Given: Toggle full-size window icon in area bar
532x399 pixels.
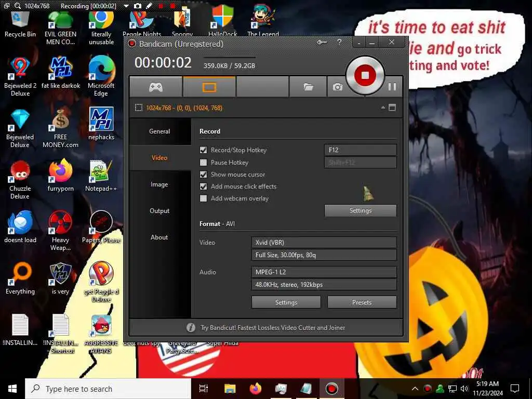Looking at the screenshot, I should tap(392, 108).
